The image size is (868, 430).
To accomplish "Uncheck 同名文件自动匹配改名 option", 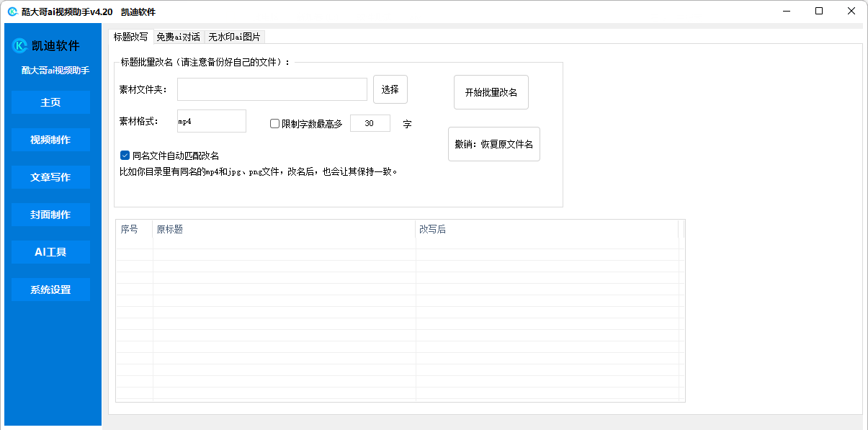I will [125, 155].
